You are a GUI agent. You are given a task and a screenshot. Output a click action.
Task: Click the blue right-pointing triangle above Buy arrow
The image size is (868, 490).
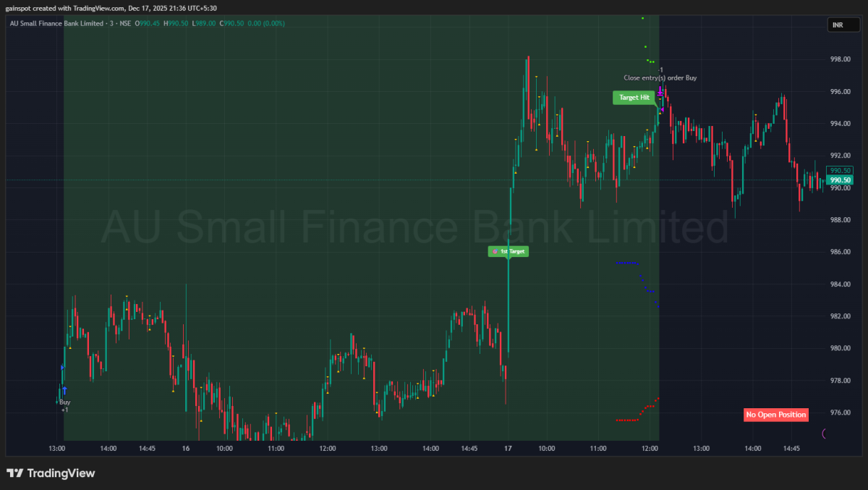click(62, 368)
